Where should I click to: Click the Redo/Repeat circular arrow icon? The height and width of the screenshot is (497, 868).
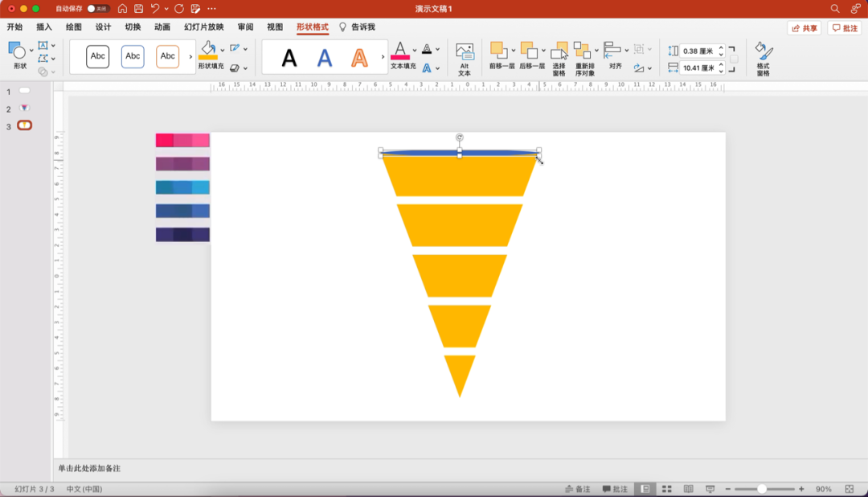click(x=178, y=8)
